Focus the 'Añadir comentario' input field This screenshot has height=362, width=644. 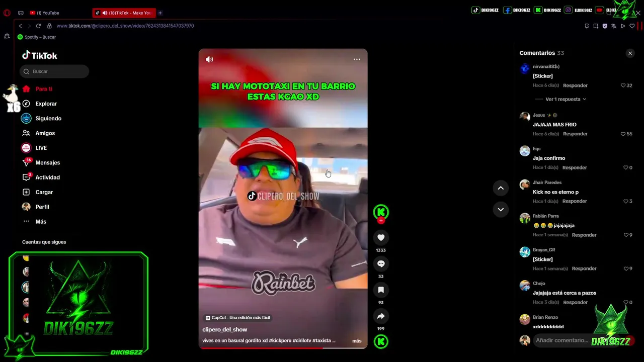(562, 340)
